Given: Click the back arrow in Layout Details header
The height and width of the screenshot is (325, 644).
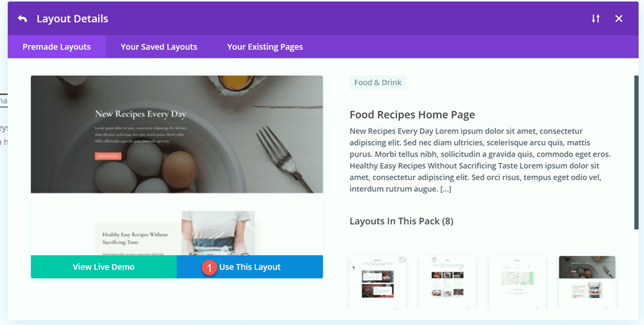Looking at the screenshot, I should [x=23, y=19].
